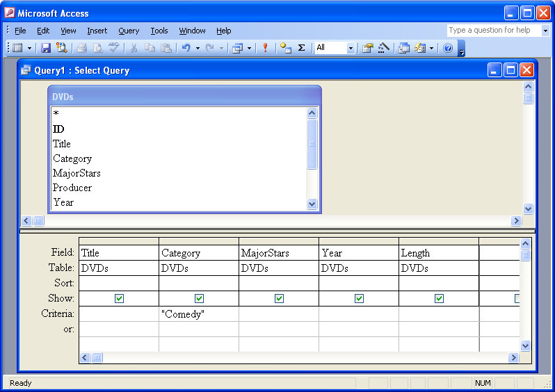Open the Query menu

coord(129,31)
